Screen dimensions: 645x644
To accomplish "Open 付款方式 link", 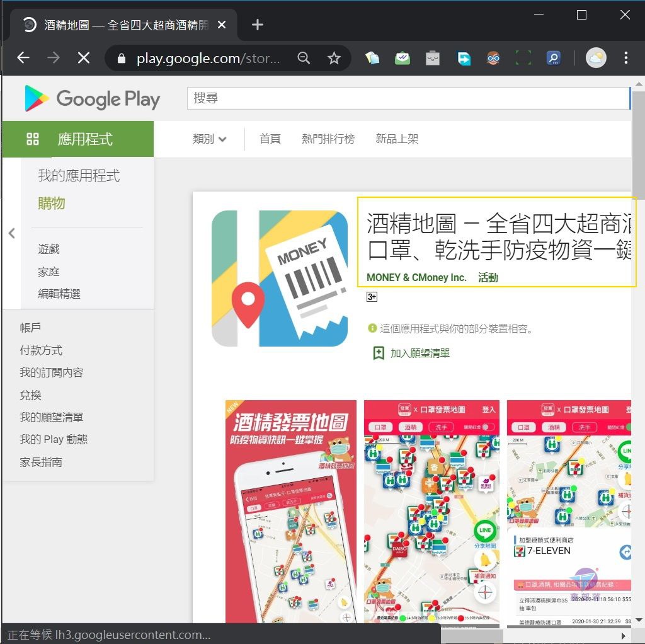I will (x=41, y=350).
